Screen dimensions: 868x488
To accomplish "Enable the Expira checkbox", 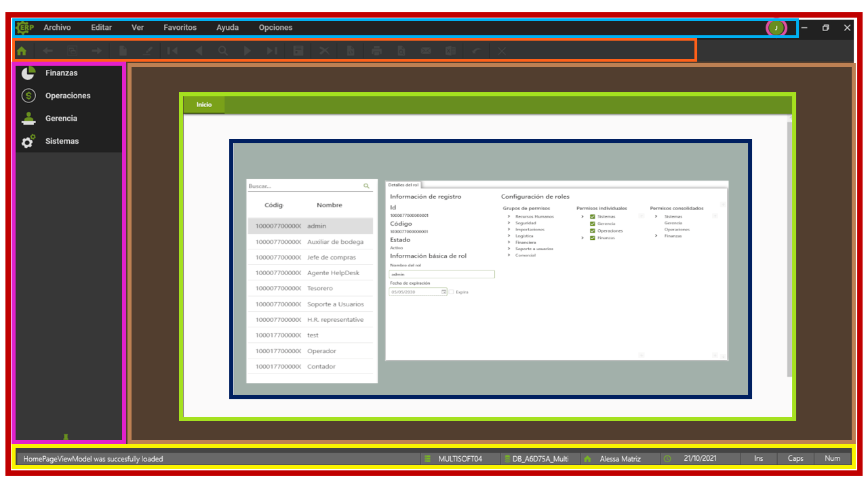I will [452, 292].
